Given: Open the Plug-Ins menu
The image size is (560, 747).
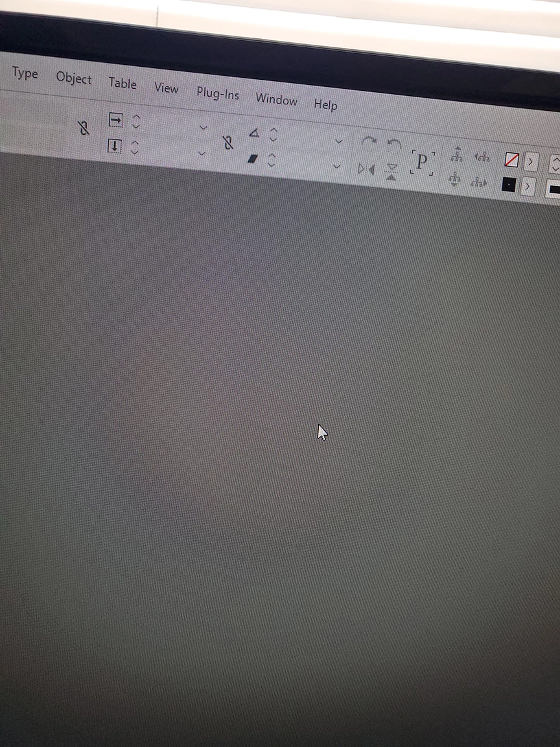Looking at the screenshot, I should (x=218, y=93).
